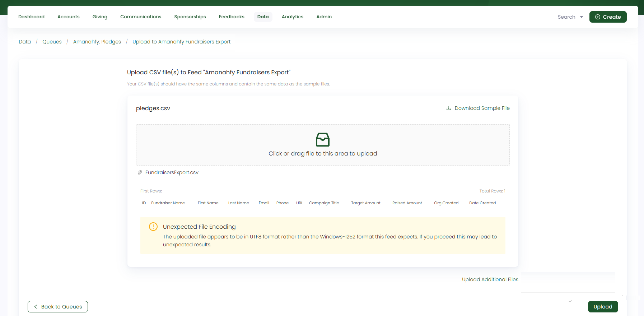Viewport: 644px width, 316px height.
Task: Open the Analytics menu
Action: [293, 17]
